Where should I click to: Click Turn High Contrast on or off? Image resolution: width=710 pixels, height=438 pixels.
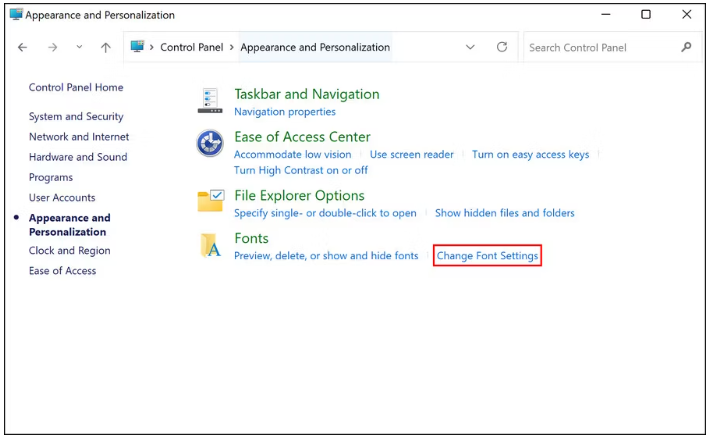pyautogui.click(x=301, y=170)
